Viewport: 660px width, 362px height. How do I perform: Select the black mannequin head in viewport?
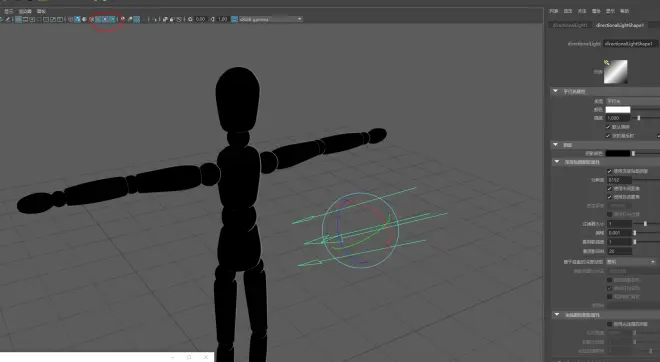pos(238,99)
